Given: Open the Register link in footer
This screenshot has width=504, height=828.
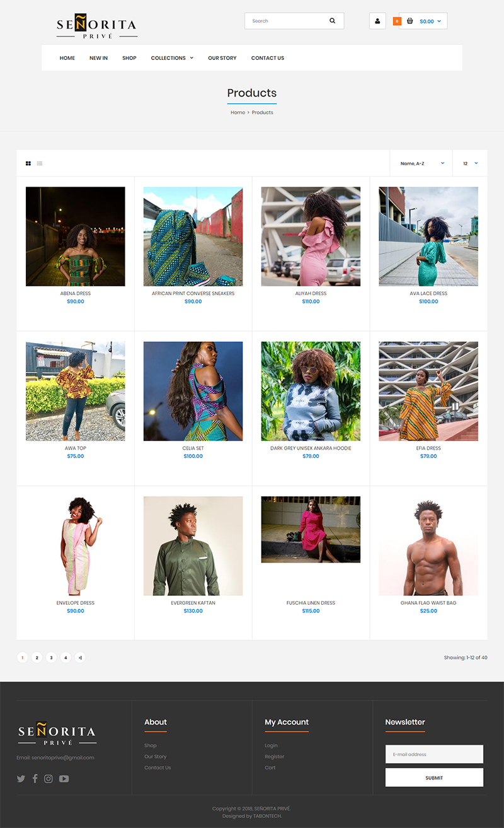Looking at the screenshot, I should (274, 757).
